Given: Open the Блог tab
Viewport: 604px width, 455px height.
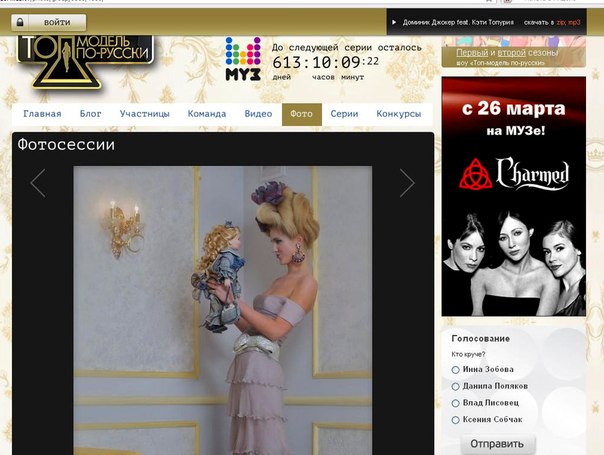Looking at the screenshot, I should tap(91, 114).
